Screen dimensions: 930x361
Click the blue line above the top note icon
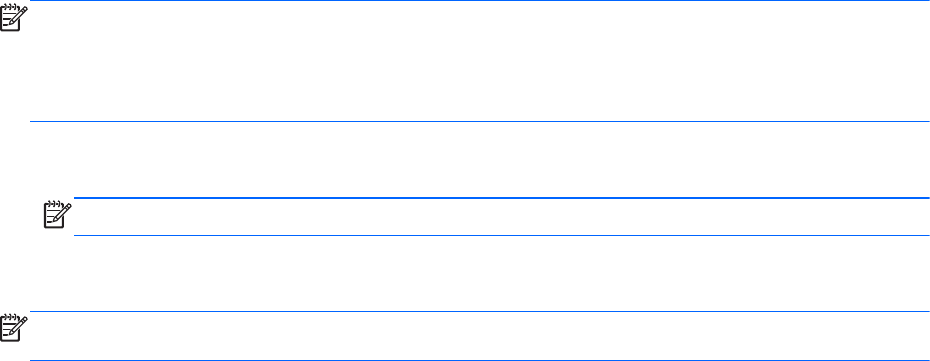[x=479, y=1]
